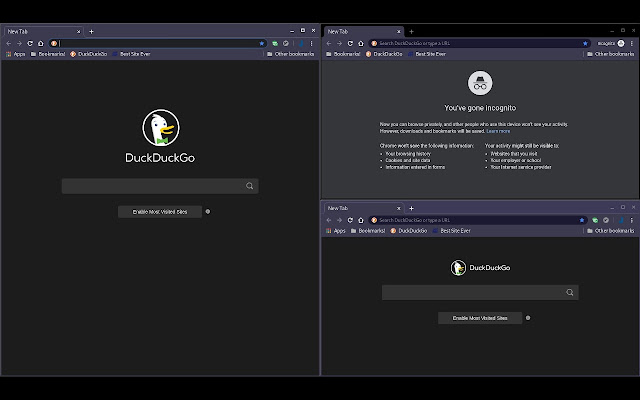Open three-dot menu in incognito window
Screen dimensions: 640x400
(631, 43)
